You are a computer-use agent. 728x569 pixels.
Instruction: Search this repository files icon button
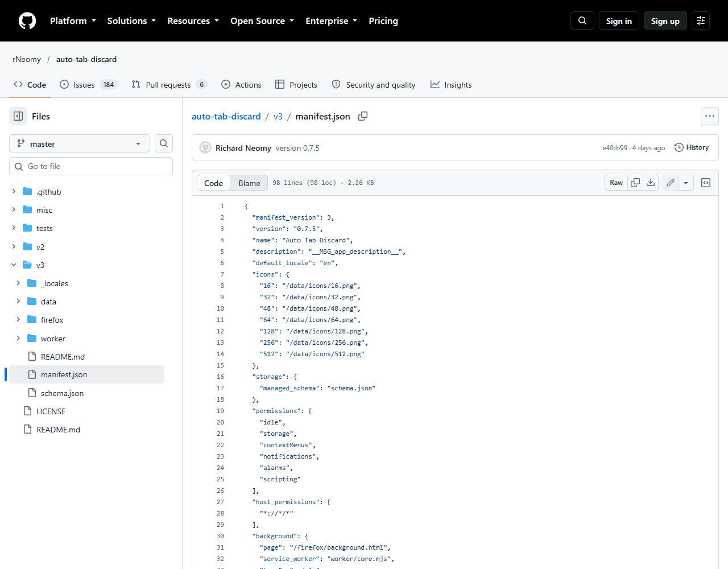[x=164, y=143]
